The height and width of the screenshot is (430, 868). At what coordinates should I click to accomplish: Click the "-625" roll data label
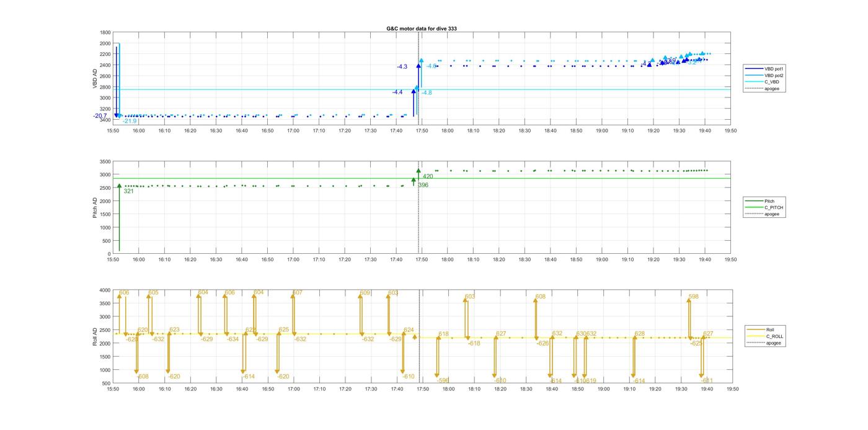coord(696,343)
